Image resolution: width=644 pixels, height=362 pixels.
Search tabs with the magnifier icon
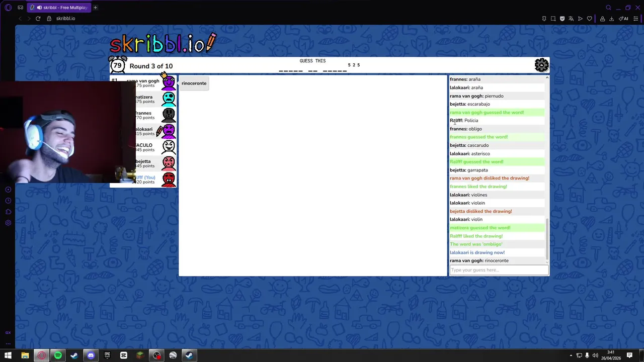coord(608,8)
